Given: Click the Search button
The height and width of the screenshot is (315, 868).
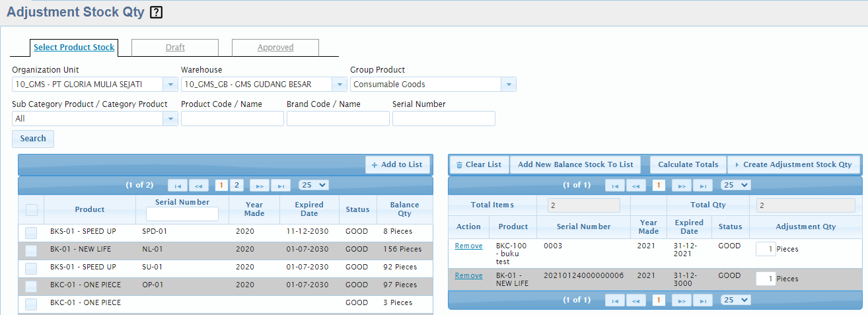Looking at the screenshot, I should point(33,139).
